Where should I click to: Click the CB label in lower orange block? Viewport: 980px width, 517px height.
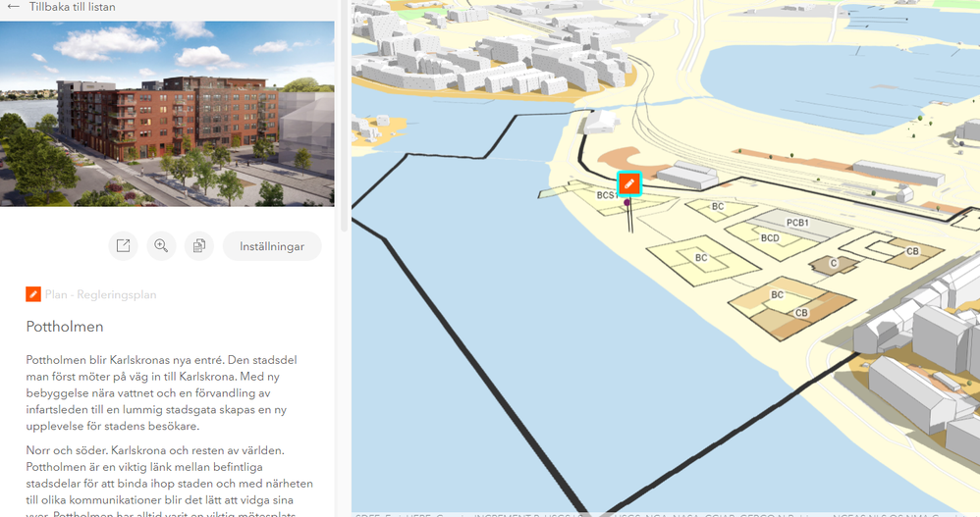[x=801, y=313]
